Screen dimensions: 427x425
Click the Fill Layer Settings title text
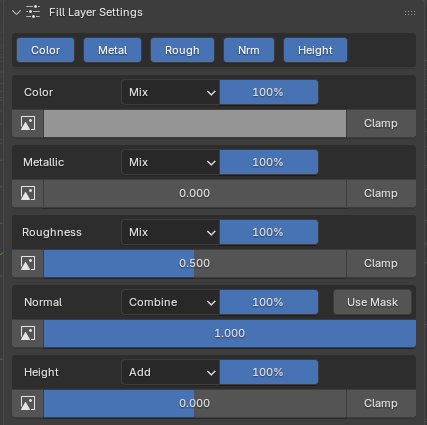96,12
